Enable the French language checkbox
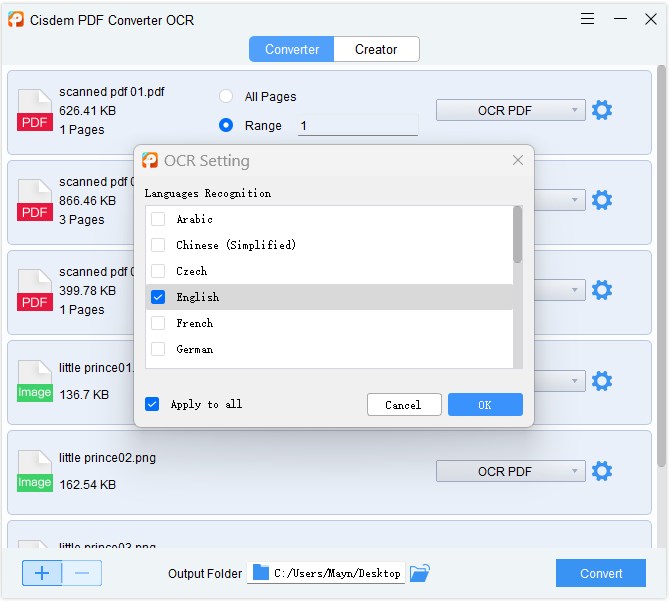 pyautogui.click(x=158, y=323)
